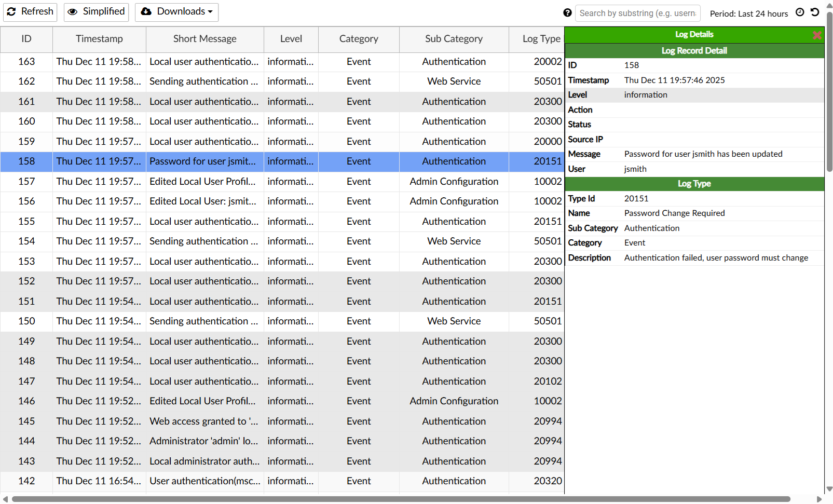Screen dimensions: 833x504
Task: Close the Log Details panel
Action: [817, 35]
